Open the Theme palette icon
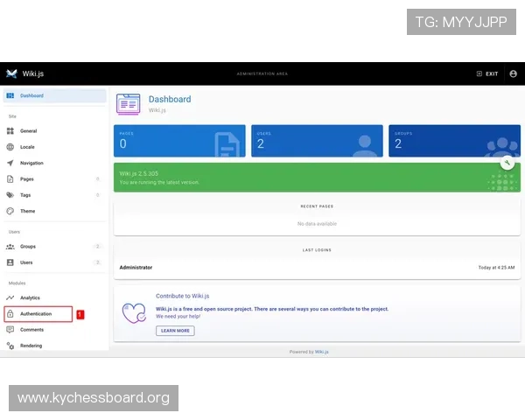Viewport: 525px width, 420px height. [x=10, y=211]
